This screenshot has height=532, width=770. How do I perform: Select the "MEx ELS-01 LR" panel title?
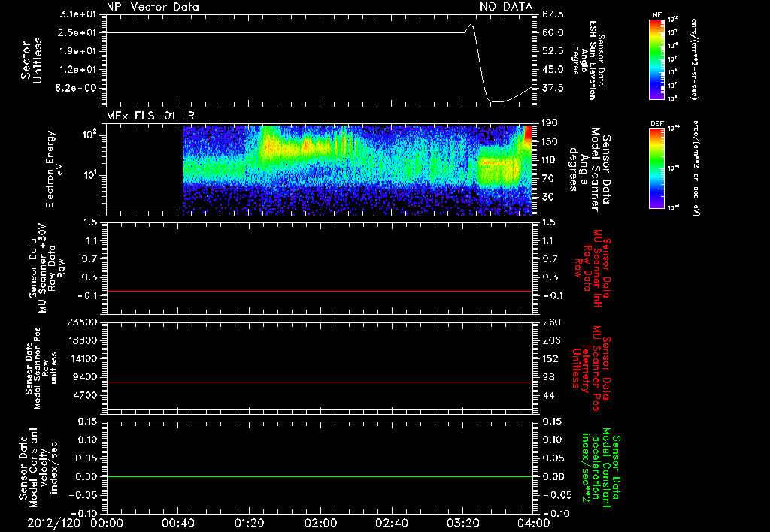pos(150,116)
